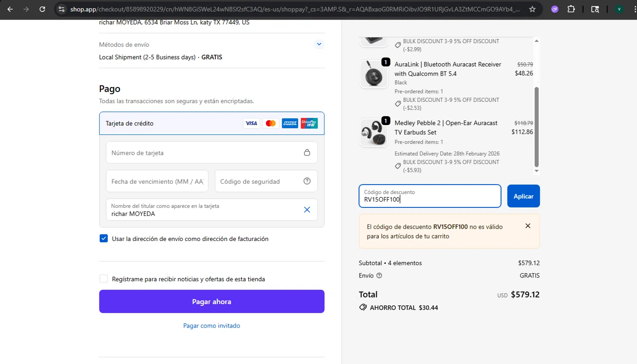Click the discount tag icon for -$5.93
This screenshot has height=364, width=637.
coord(398,166)
